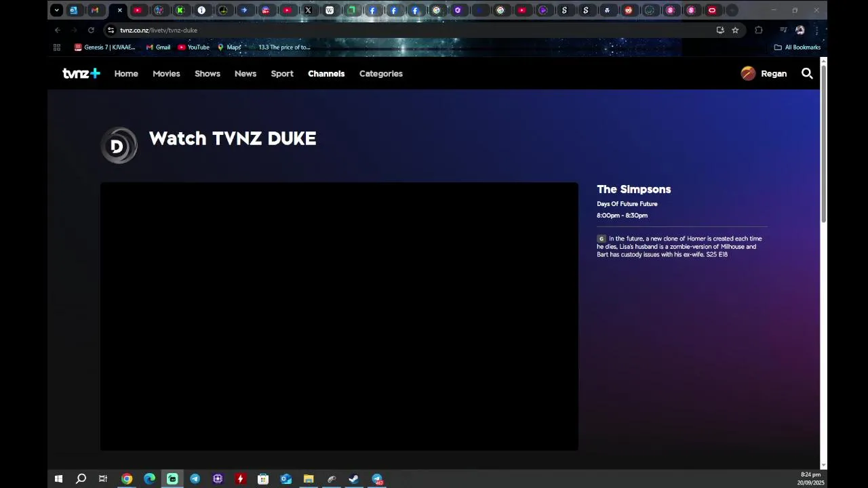Open the All Bookmarks folder
Viewport: 868px width, 488px height.
tap(797, 47)
